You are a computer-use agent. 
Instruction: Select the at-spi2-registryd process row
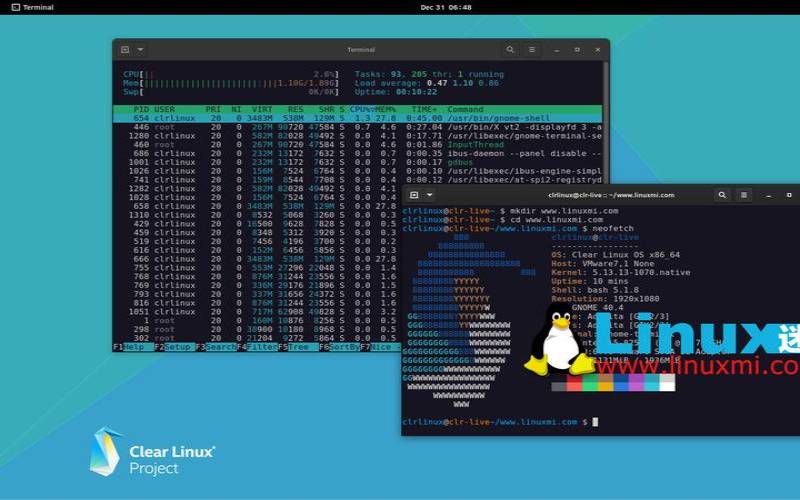[357, 180]
